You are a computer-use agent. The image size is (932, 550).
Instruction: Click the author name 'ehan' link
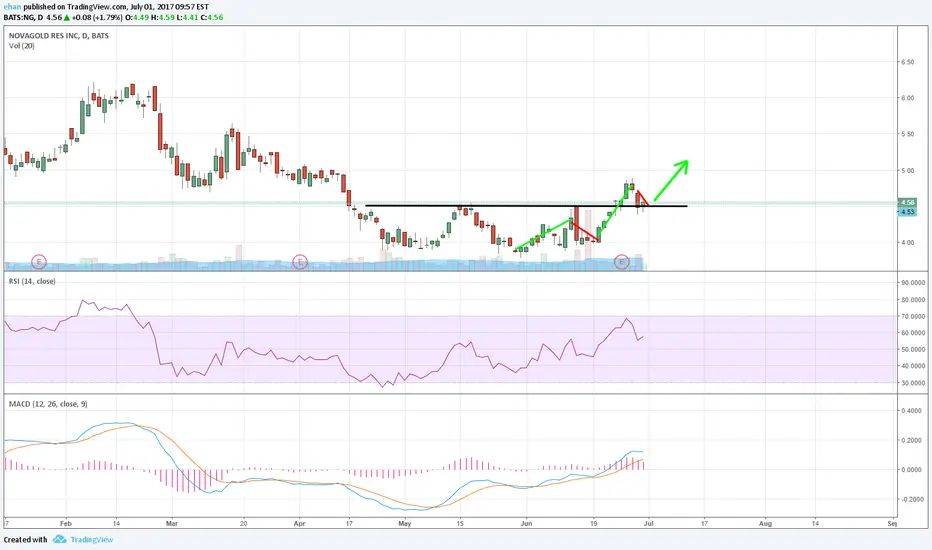click(12, 7)
